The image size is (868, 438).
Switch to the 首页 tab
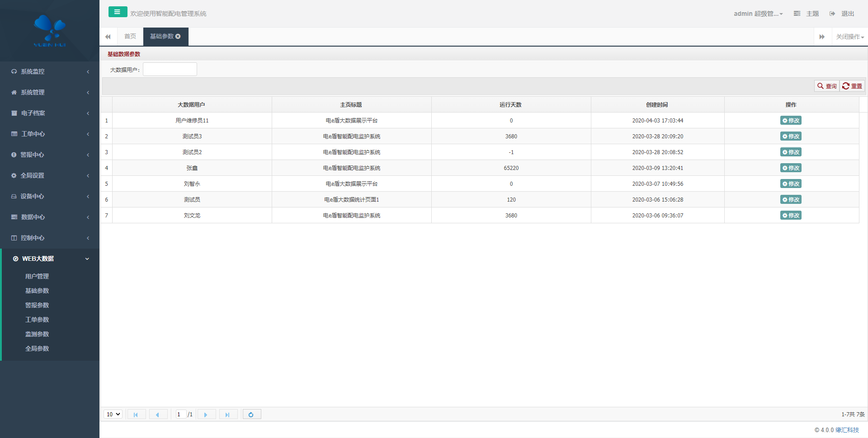(130, 37)
